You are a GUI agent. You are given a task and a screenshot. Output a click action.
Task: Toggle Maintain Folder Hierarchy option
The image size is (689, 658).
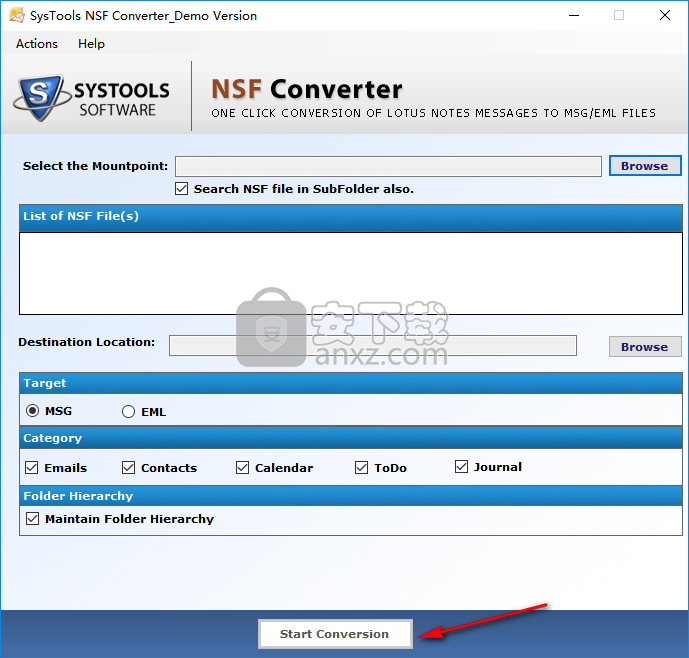tap(33, 519)
